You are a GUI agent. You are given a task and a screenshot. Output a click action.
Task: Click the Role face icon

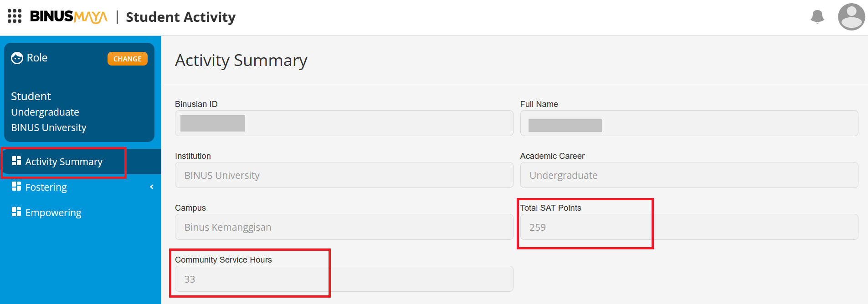[x=17, y=58]
